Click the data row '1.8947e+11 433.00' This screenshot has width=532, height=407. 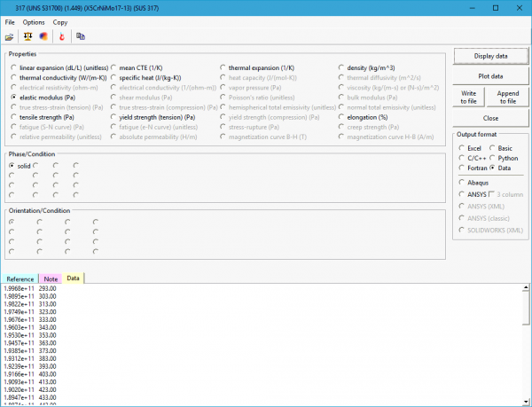tap(30, 398)
